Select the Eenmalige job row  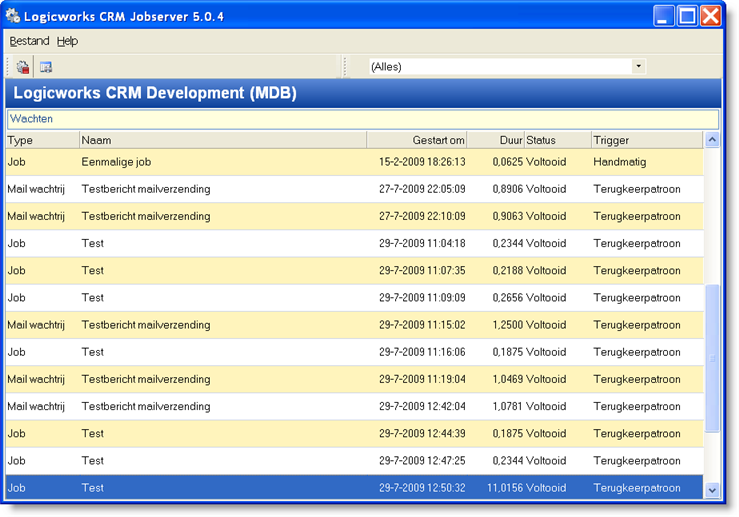[x=354, y=162]
